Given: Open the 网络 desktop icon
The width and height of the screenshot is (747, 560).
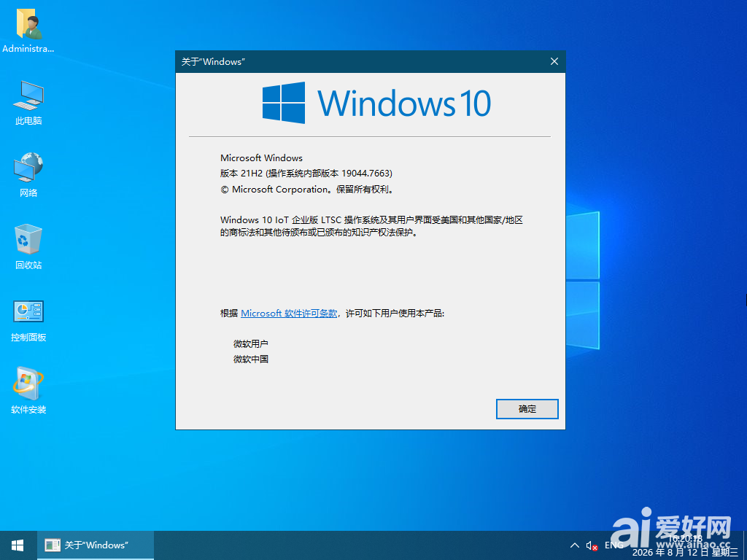Looking at the screenshot, I should click(x=28, y=175).
